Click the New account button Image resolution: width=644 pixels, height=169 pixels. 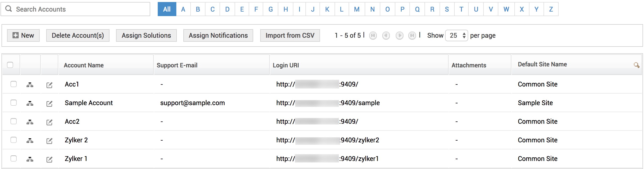click(23, 35)
